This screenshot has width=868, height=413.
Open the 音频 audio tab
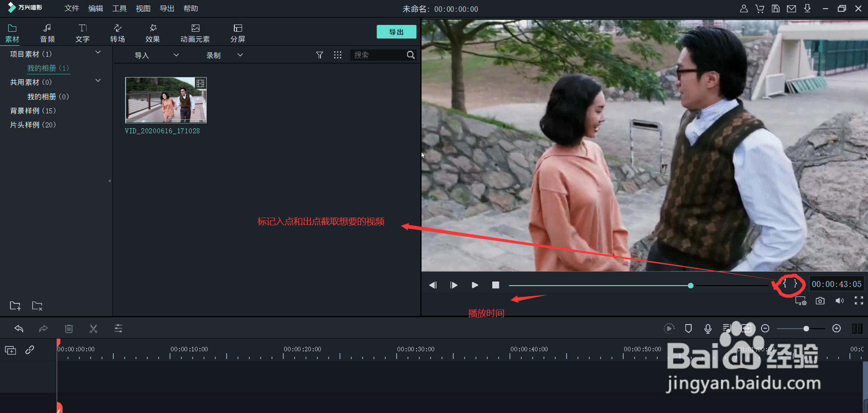click(47, 34)
